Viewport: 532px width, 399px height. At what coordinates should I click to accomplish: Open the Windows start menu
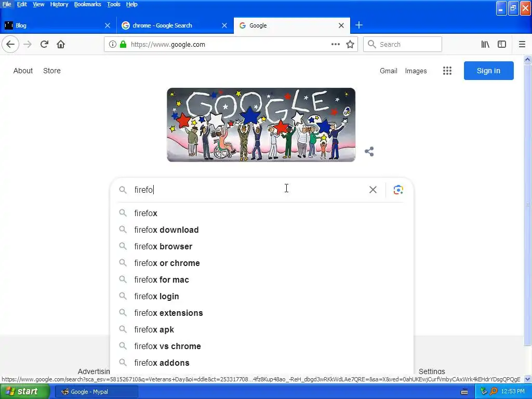25,392
